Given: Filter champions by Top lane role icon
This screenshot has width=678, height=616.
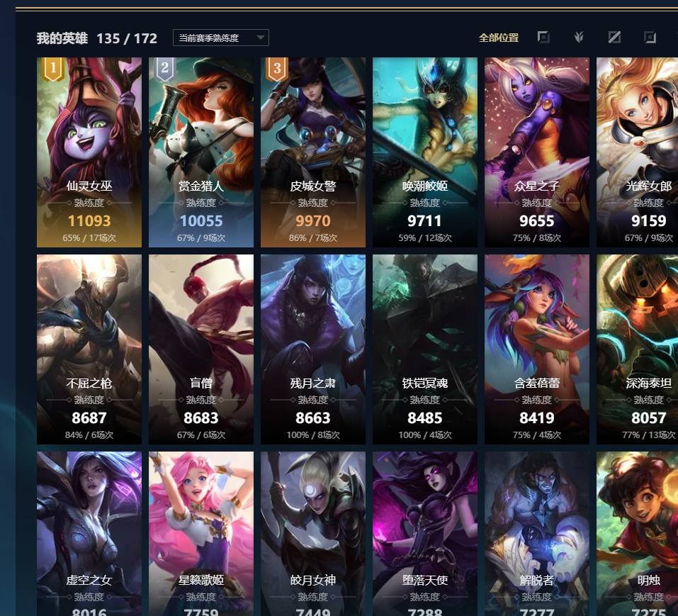Looking at the screenshot, I should tap(543, 37).
